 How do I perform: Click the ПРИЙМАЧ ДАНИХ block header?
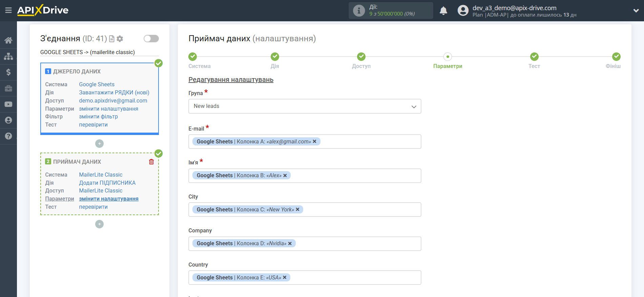(x=77, y=162)
